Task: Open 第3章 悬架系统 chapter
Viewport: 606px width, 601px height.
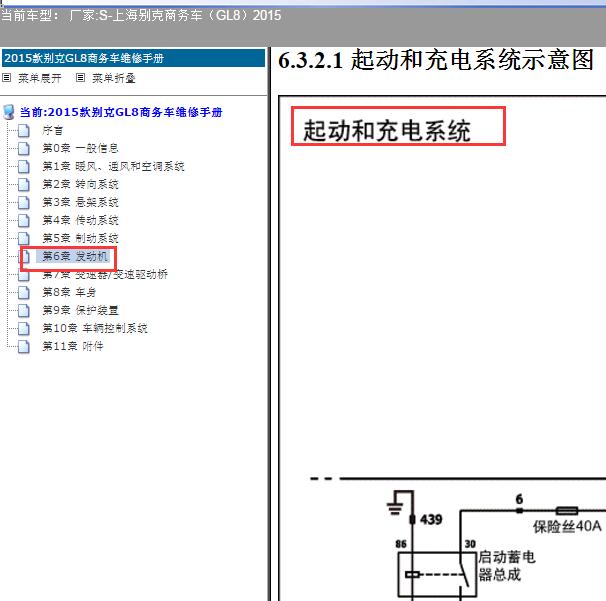Action: pyautogui.click(x=80, y=203)
